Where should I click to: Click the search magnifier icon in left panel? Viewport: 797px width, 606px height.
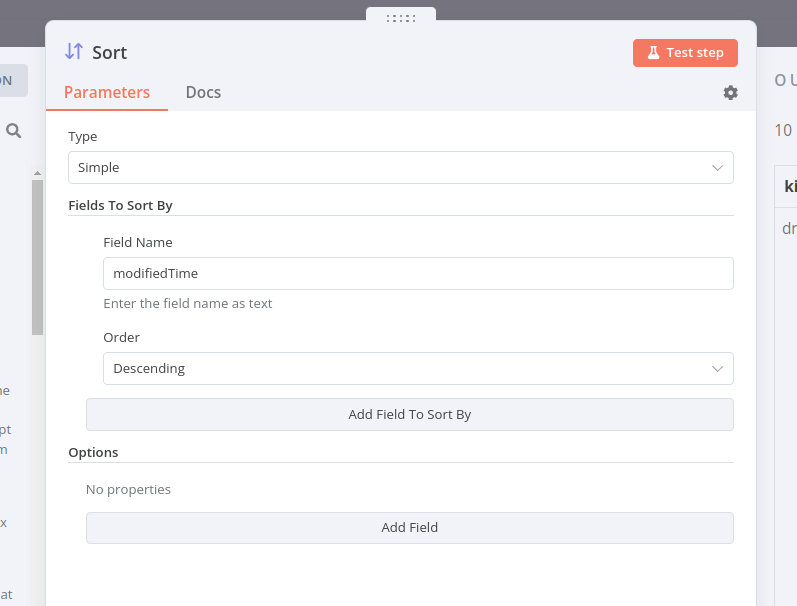[14, 130]
